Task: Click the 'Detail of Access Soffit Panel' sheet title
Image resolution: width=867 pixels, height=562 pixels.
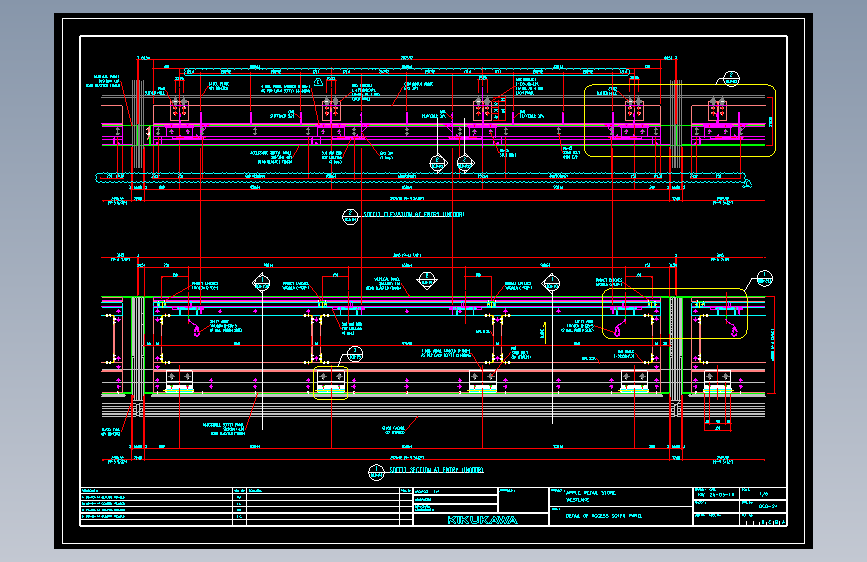Action: 603,516
